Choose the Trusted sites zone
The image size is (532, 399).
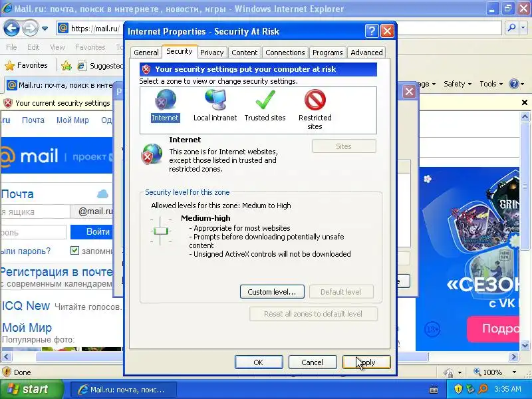coord(265,106)
